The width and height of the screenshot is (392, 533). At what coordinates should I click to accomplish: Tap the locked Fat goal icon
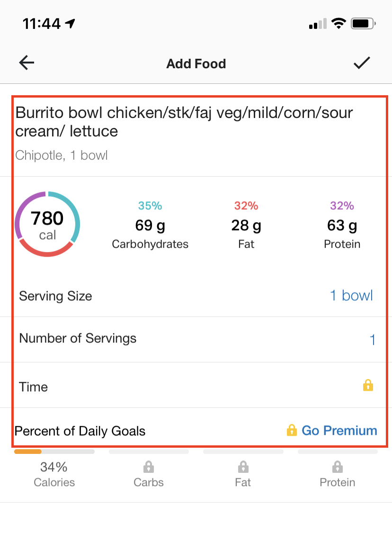[243, 467]
